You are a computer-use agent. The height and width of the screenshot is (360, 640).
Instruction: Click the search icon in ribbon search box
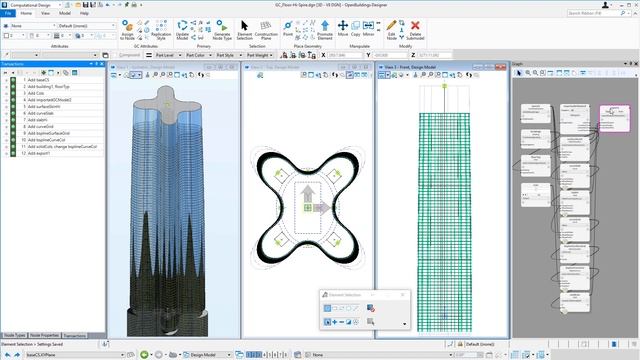(623, 13)
